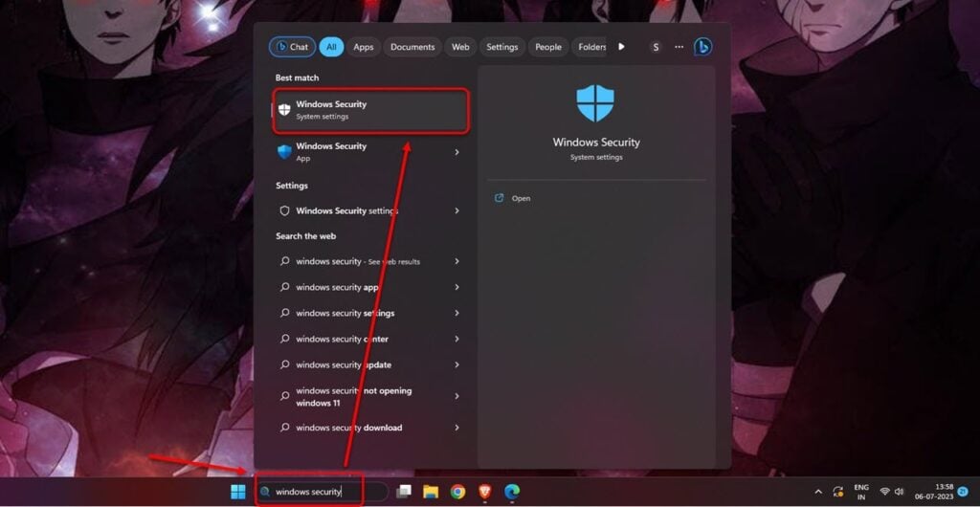Expand chevron for 'windows security center'
Image resolution: width=980 pixels, height=507 pixels.
pos(457,339)
